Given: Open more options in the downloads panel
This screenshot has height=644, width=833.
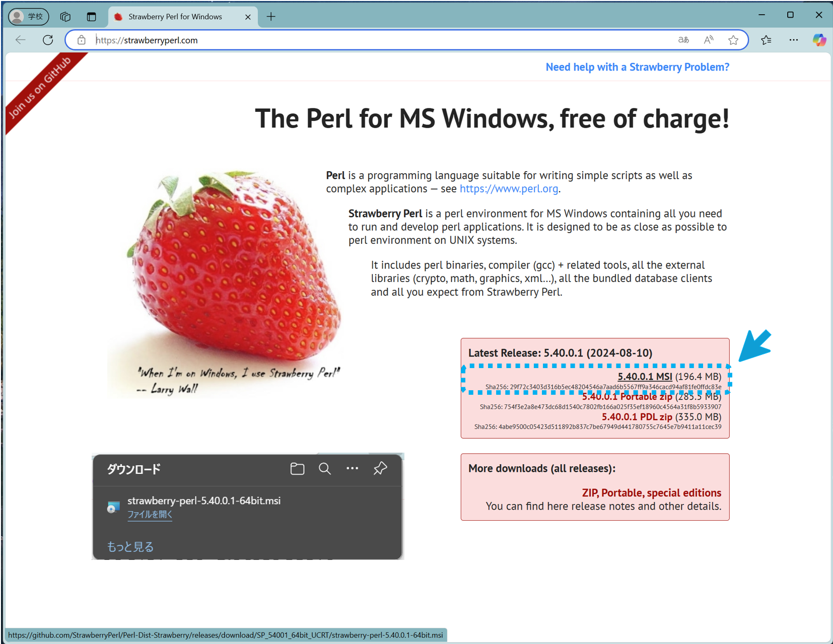Looking at the screenshot, I should point(352,469).
